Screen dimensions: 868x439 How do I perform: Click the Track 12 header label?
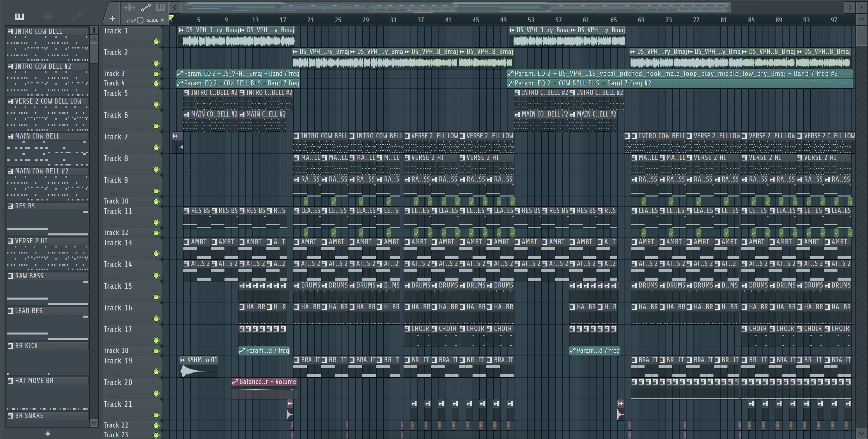coord(115,233)
